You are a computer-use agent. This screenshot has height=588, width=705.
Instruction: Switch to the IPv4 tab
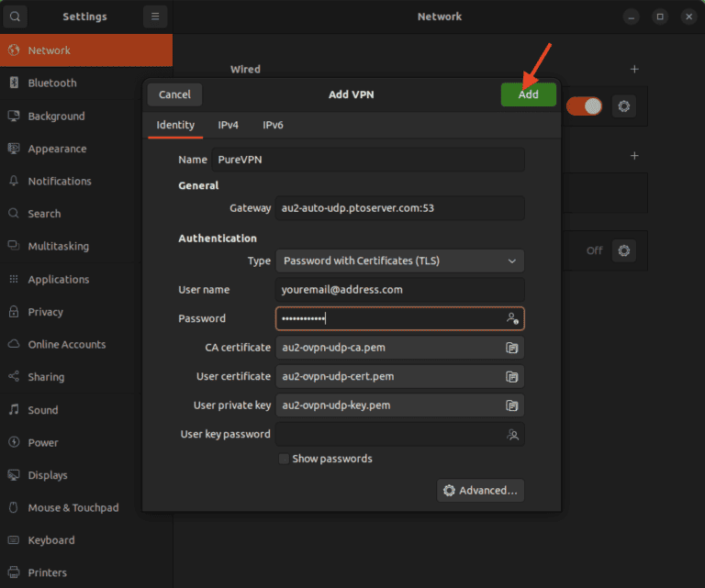click(228, 125)
